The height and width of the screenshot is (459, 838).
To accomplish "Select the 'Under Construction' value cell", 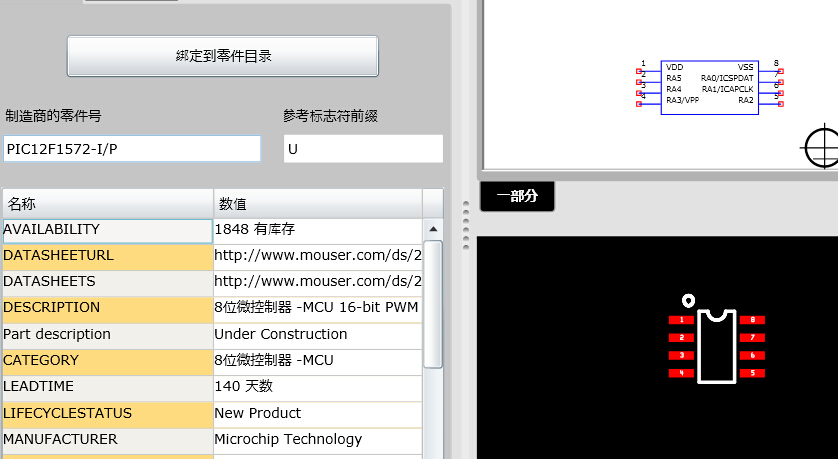I will tap(318, 336).
